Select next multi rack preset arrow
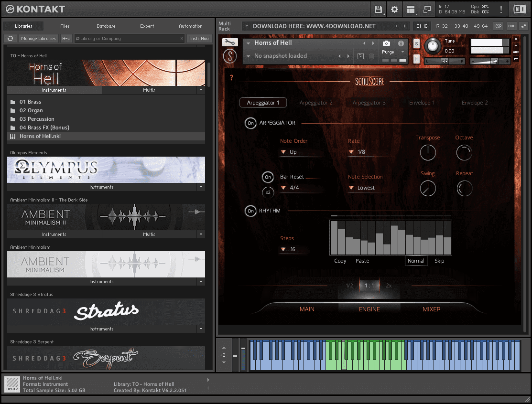 [404, 26]
